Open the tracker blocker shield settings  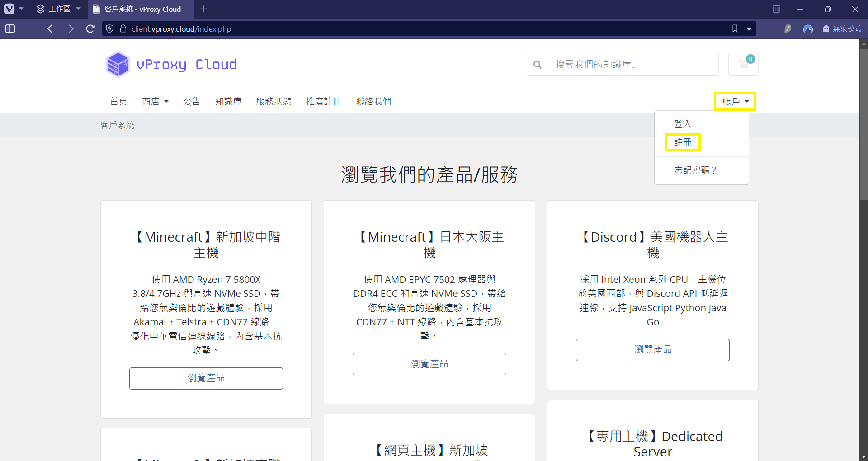pyautogui.click(x=109, y=28)
